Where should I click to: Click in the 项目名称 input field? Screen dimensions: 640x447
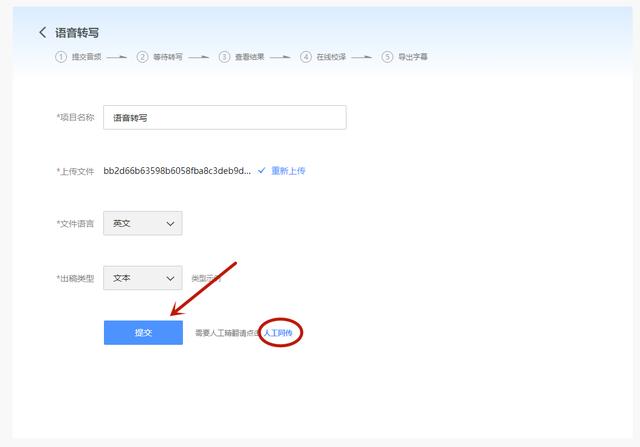coord(224,118)
